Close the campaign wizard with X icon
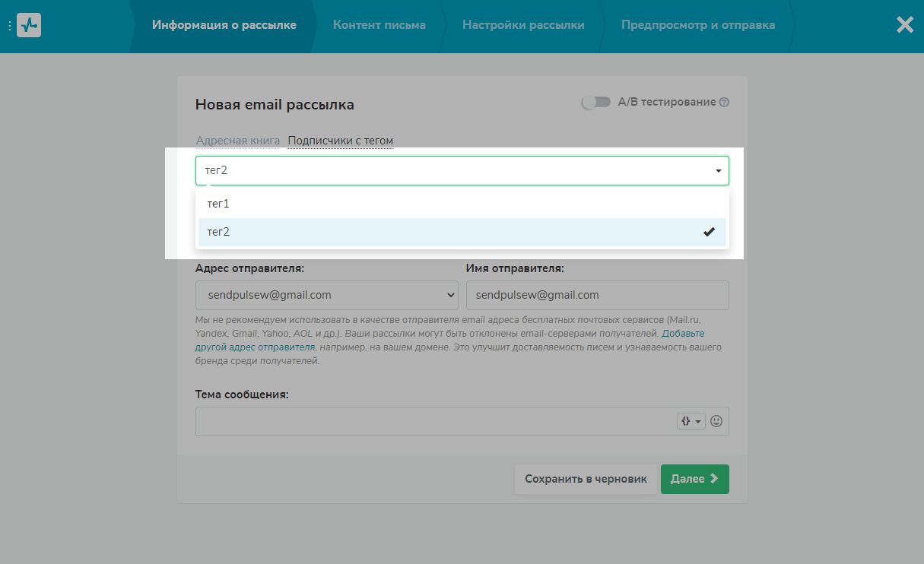Screen dimensions: 924x564 coord(904,25)
